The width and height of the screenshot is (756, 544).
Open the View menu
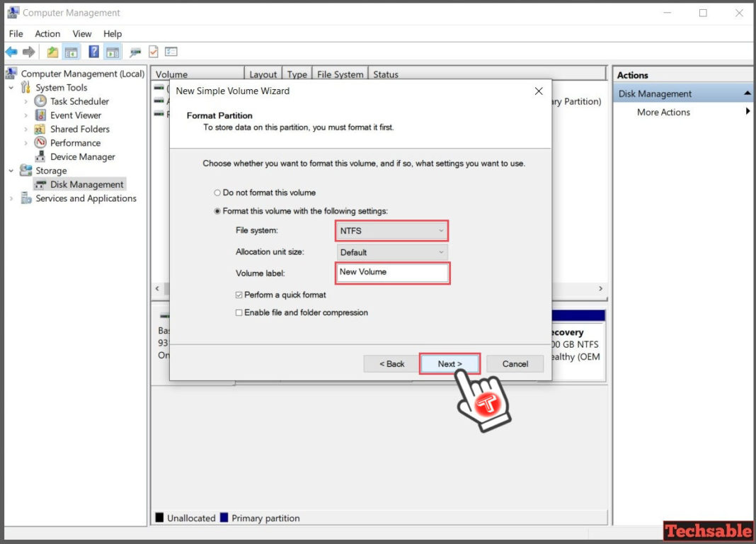[82, 33]
